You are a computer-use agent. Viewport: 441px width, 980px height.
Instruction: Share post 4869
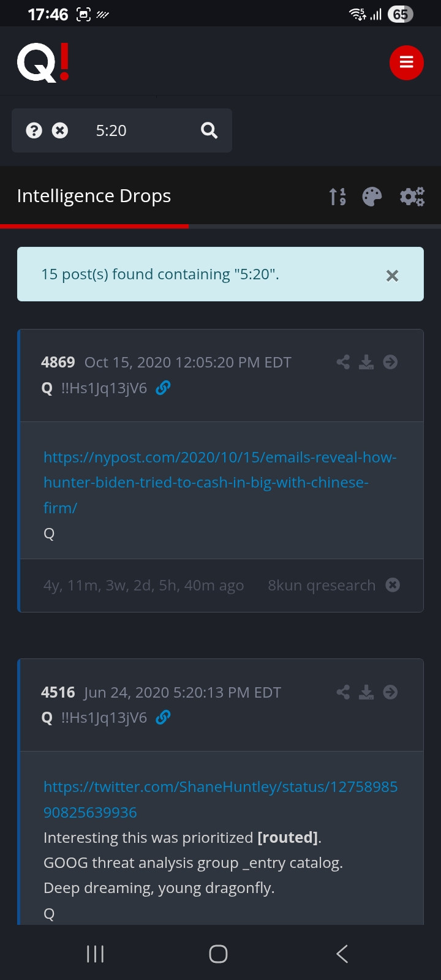(x=343, y=362)
